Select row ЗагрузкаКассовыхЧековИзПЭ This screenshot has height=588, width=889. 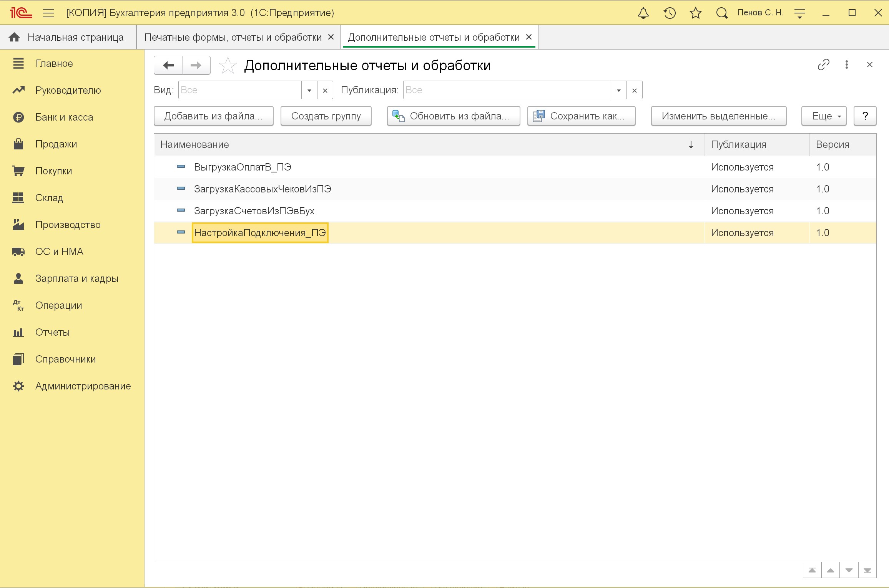click(x=515, y=189)
